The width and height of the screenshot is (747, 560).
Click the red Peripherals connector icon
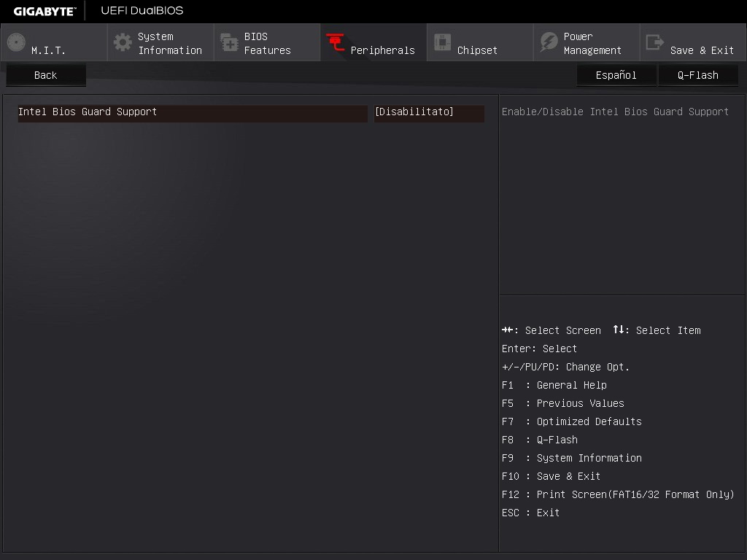[336, 43]
